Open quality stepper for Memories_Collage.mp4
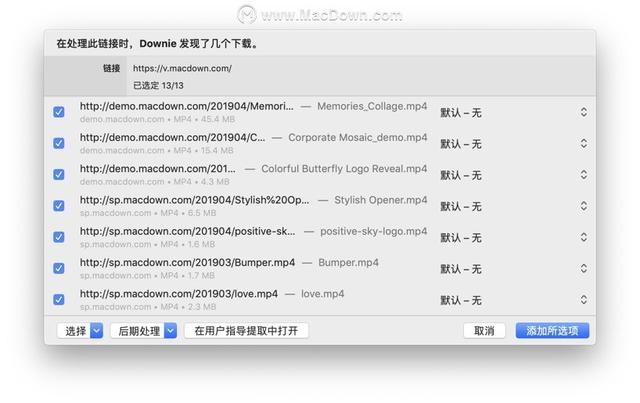The width and height of the screenshot is (640, 403). 583,113
